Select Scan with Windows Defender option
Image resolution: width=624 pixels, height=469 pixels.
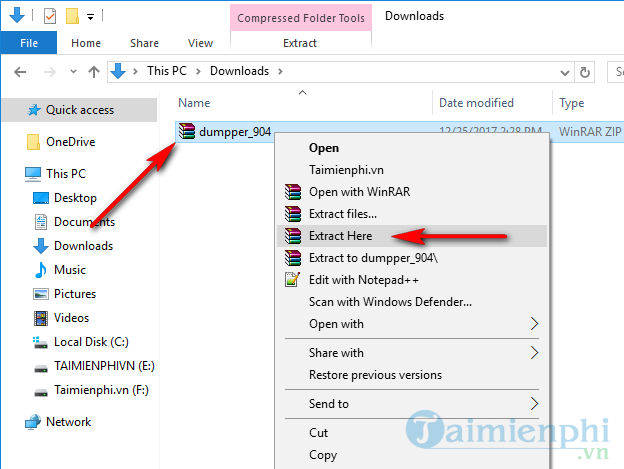pos(390,302)
